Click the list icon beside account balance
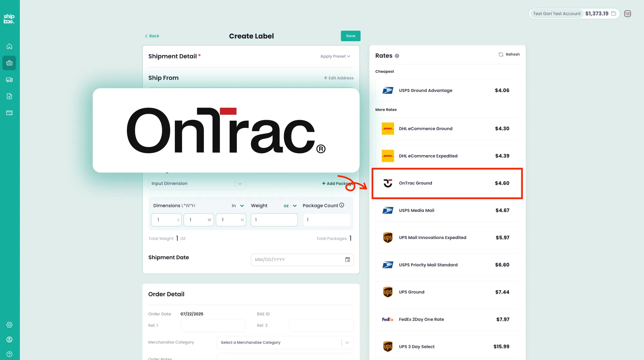 (x=627, y=14)
